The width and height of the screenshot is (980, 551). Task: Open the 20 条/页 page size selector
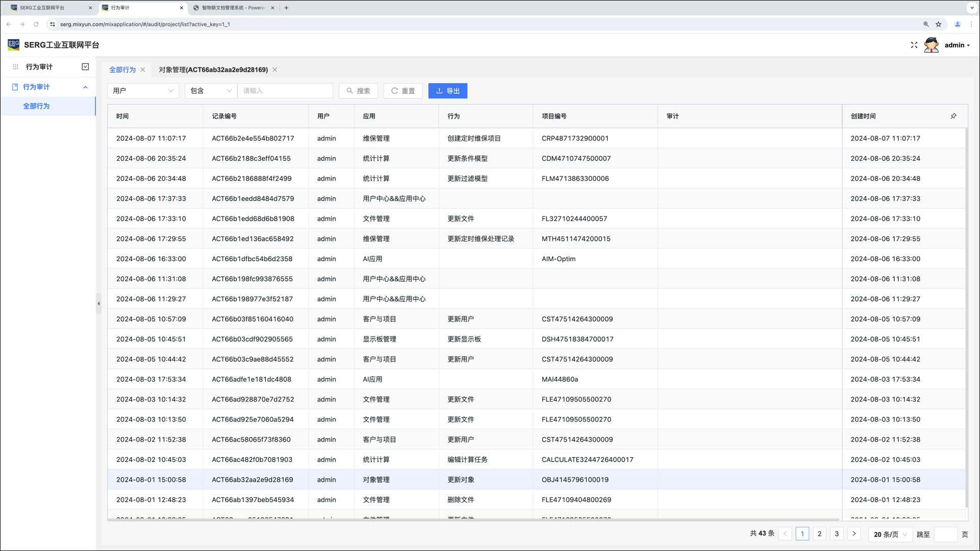(x=890, y=534)
